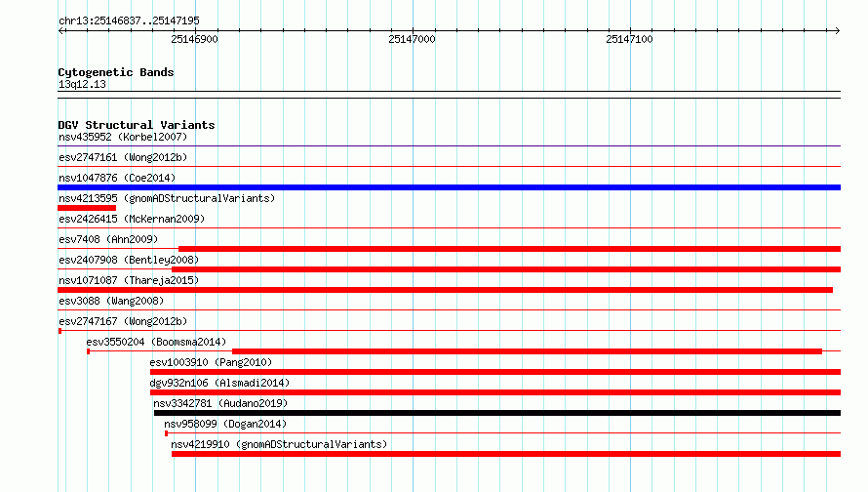This screenshot has width=868, height=492.
Task: Click the DGV Structural Variants track heading
Action: tap(137, 125)
